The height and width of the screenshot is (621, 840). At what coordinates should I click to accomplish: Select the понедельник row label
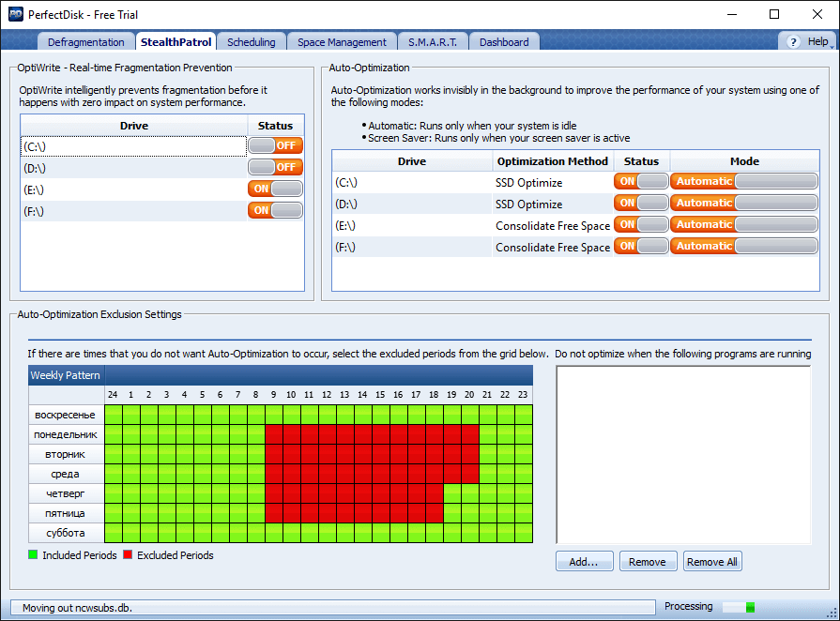pyautogui.click(x=66, y=434)
